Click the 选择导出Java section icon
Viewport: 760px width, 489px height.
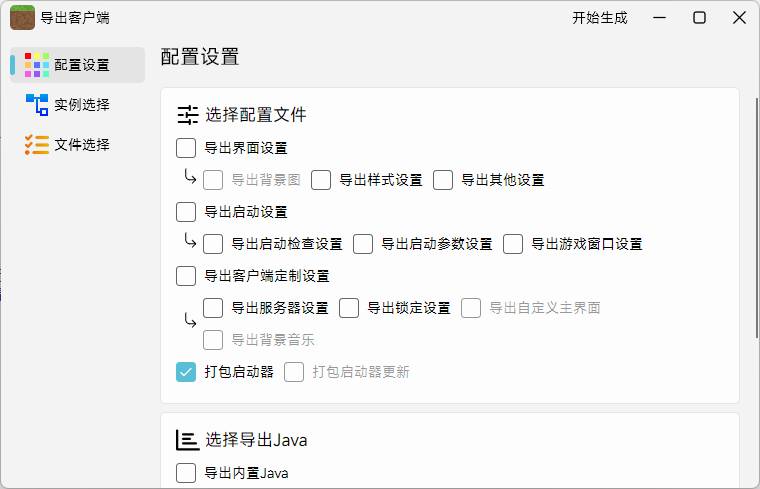pyautogui.click(x=187, y=439)
